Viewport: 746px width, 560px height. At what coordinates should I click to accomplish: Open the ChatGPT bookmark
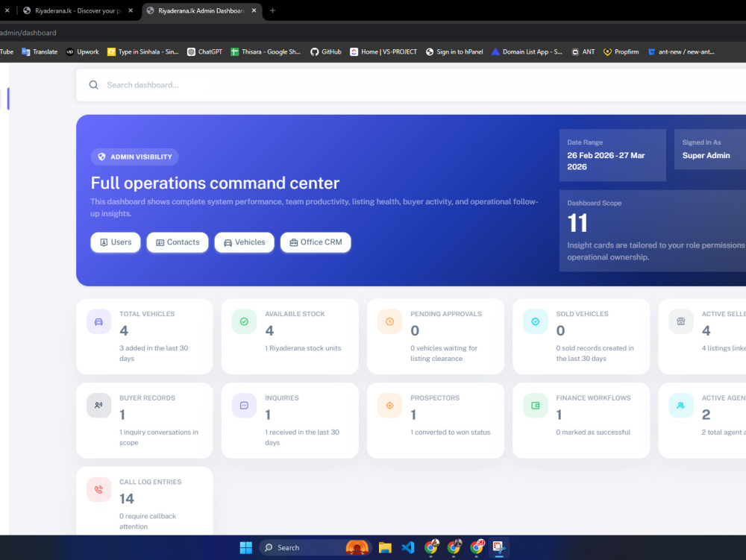204,51
